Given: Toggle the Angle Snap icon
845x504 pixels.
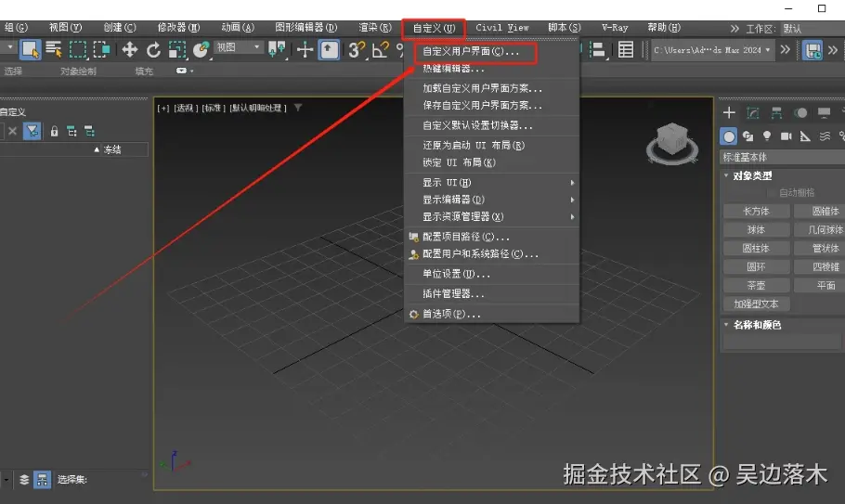Looking at the screenshot, I should coord(380,50).
